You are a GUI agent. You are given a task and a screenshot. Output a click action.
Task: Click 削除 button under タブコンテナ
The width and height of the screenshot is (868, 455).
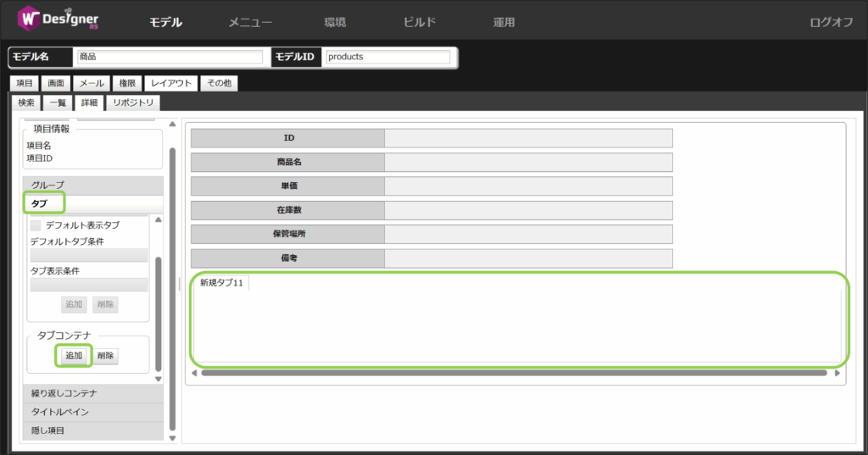(105, 356)
